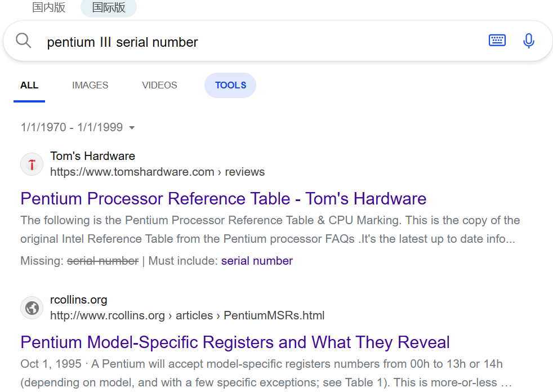Click the rcollins.org globe favicon
Viewport: 553px width, 392px height.
(32, 308)
